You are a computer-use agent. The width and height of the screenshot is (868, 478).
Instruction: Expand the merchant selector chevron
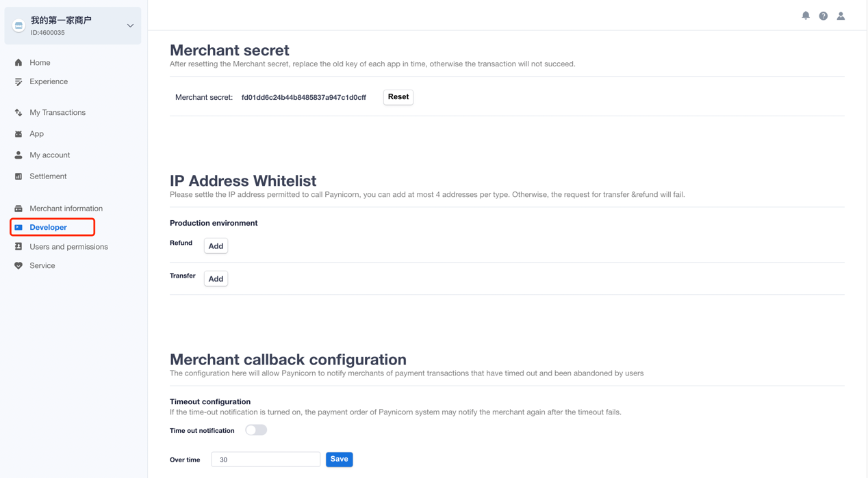click(130, 26)
